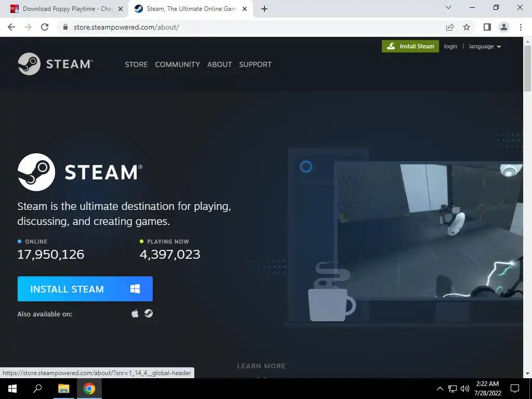Click the green Install Steam header button
Screen dimensions: 532x399
410,46
